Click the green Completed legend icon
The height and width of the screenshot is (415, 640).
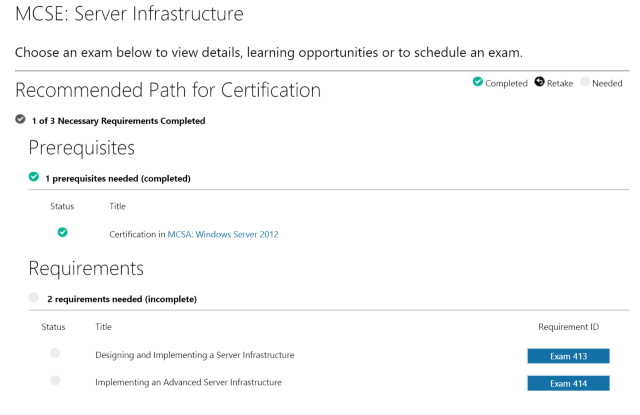tap(478, 83)
